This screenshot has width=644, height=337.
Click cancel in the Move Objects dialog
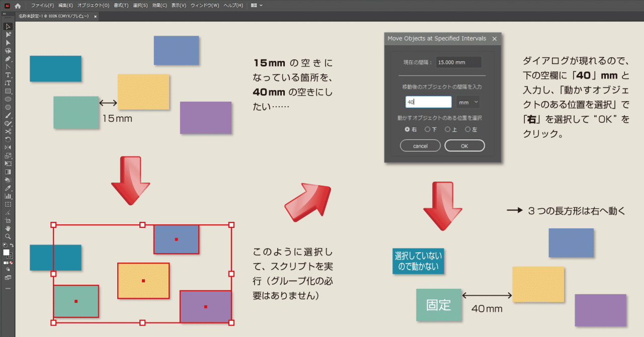tap(420, 145)
